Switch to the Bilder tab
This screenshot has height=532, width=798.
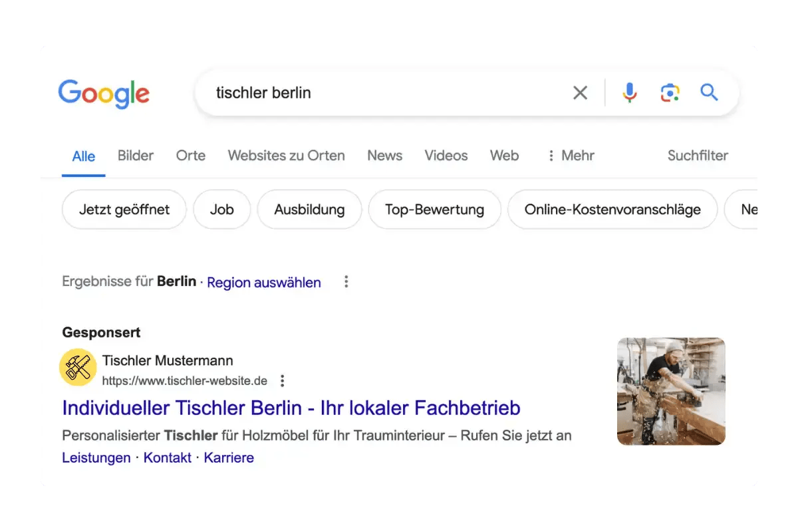(136, 156)
